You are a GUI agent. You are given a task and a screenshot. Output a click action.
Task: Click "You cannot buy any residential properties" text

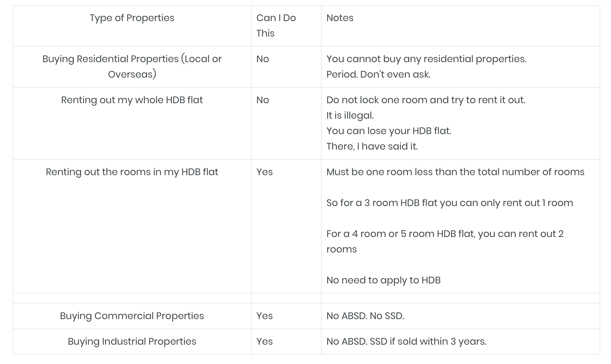coord(426,59)
